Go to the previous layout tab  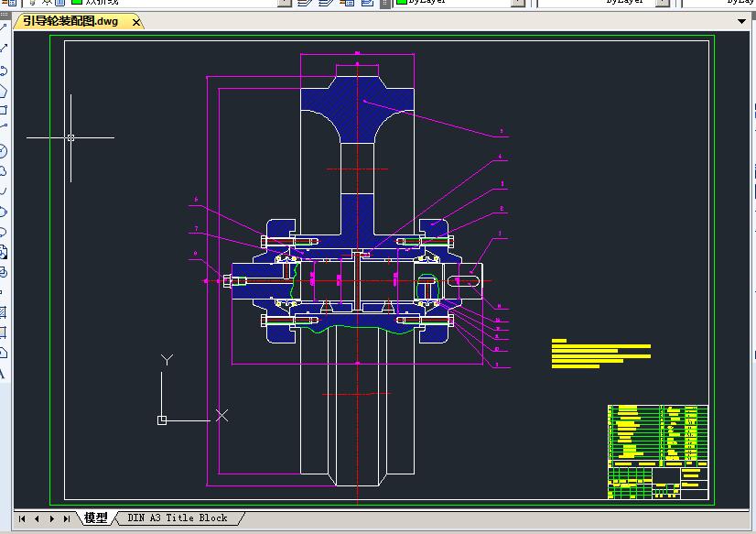[37, 519]
